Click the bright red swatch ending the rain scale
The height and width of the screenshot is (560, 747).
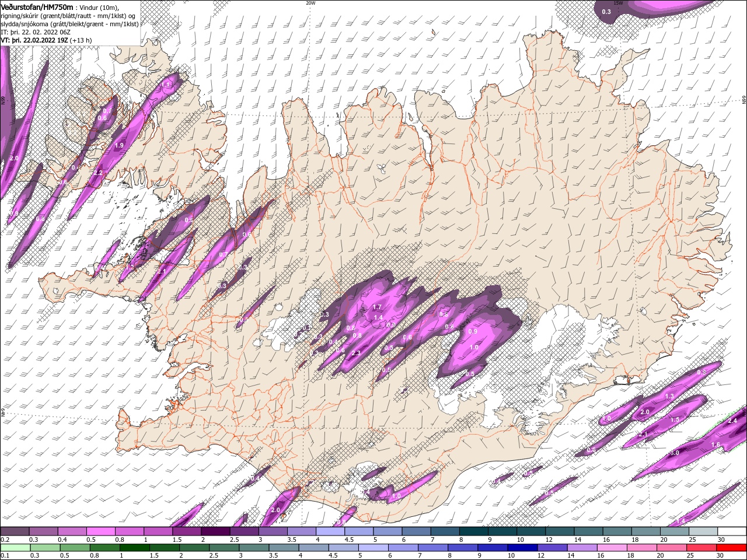click(x=732, y=548)
